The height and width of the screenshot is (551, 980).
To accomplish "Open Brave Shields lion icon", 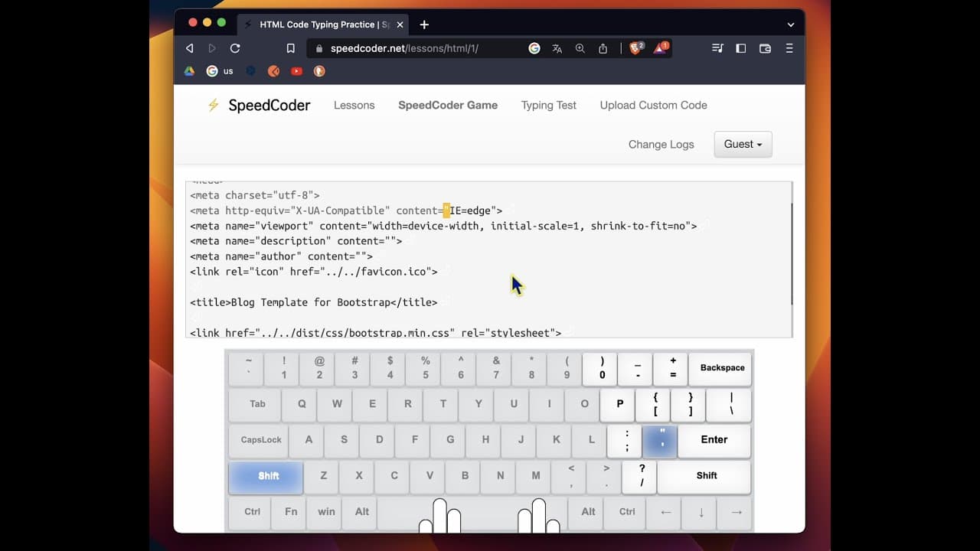I will [635, 47].
